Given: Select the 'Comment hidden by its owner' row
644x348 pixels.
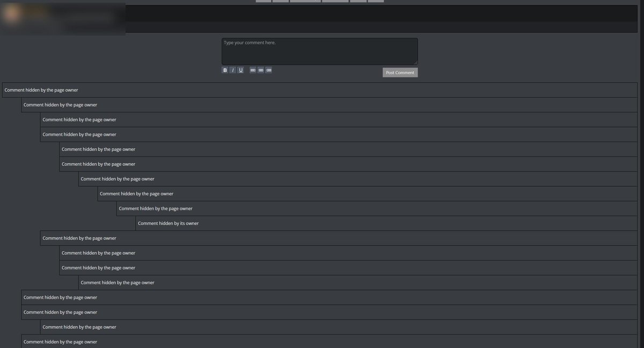Looking at the screenshot, I should point(386,223).
